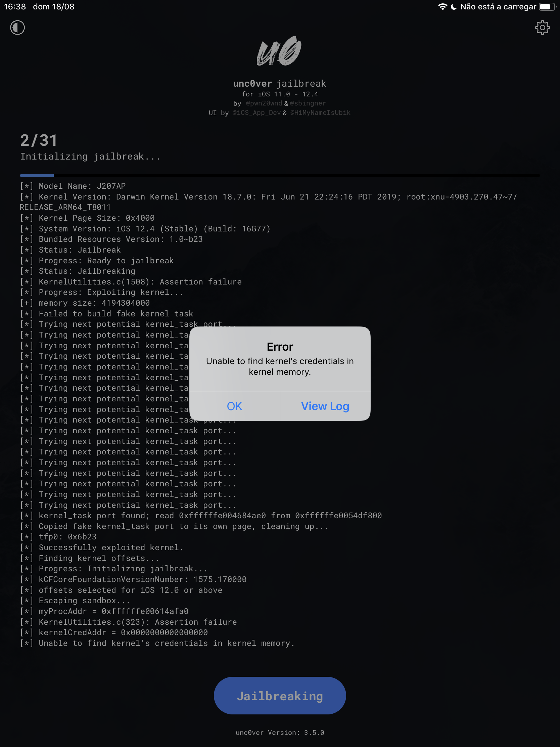Viewport: 560px width, 747px height.
Task: Select the "Copied fake kernel_task port" log line
Action: (174, 526)
